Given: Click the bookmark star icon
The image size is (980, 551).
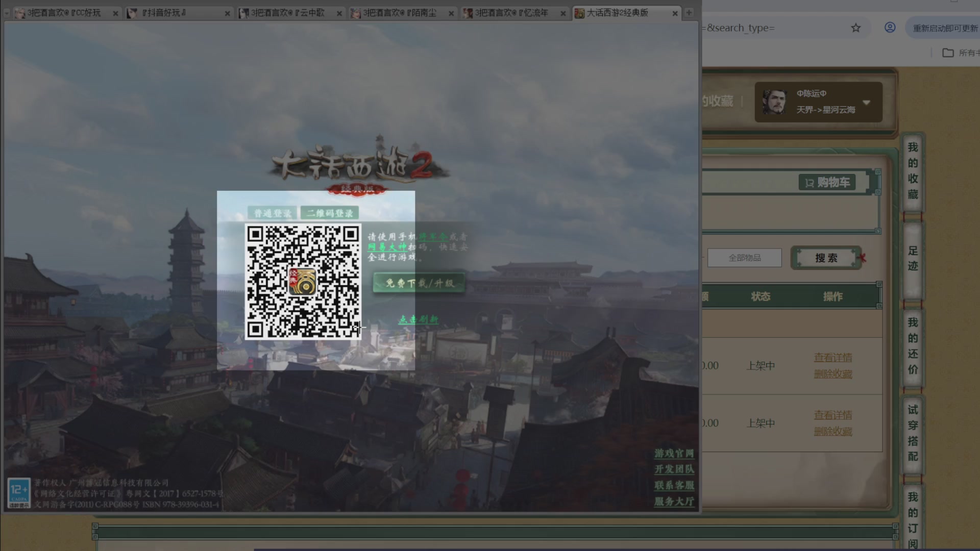Looking at the screenshot, I should click(856, 28).
